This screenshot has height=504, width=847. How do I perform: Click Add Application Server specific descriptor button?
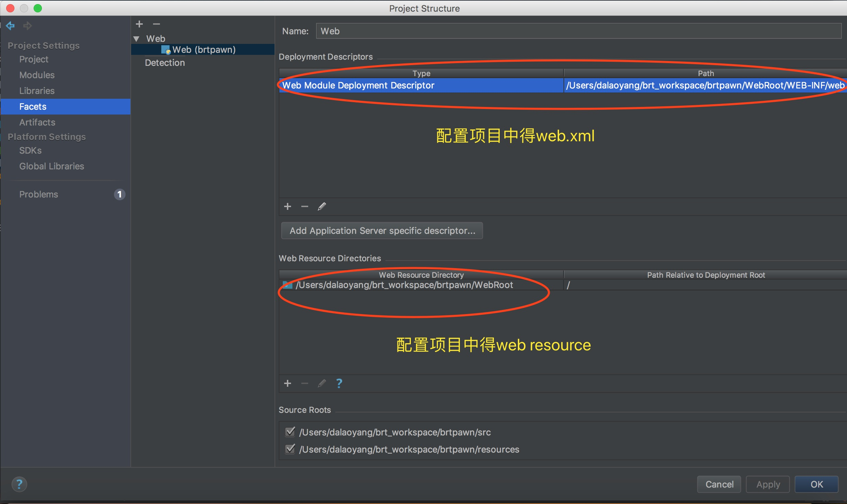[x=382, y=231]
